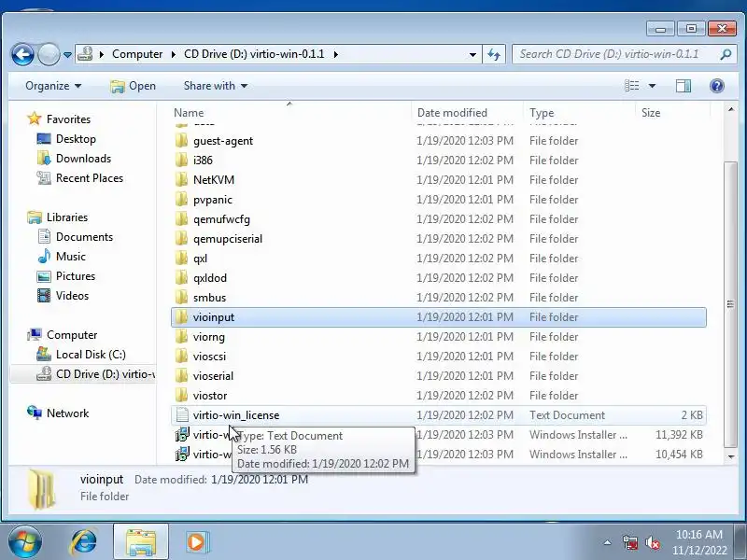Open Help via the blue question icon

coord(716,86)
